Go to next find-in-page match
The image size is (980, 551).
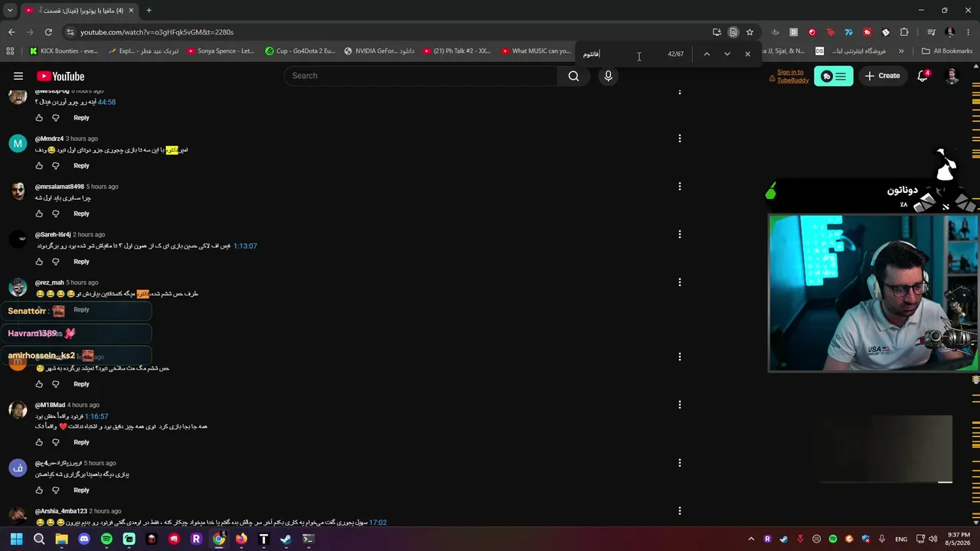[x=727, y=54]
